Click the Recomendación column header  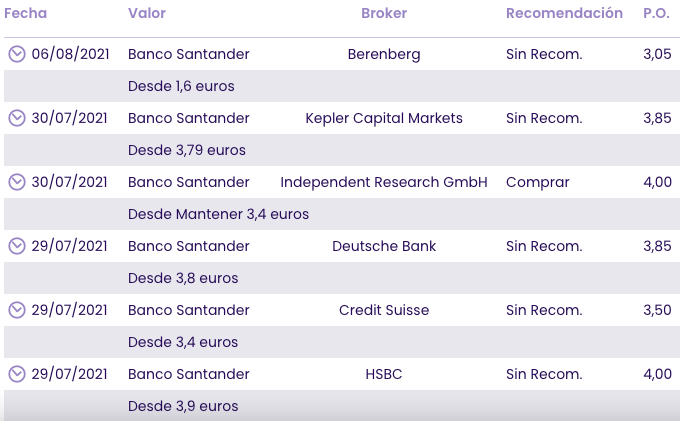(564, 13)
